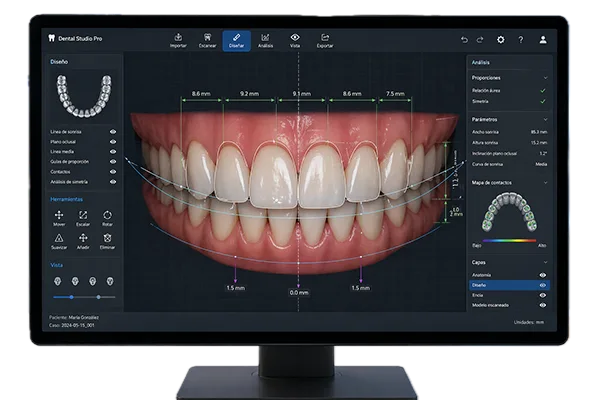Click the dental arch thumbnail in Diseño panel
Screen dimensions: 600x400
click(x=84, y=95)
